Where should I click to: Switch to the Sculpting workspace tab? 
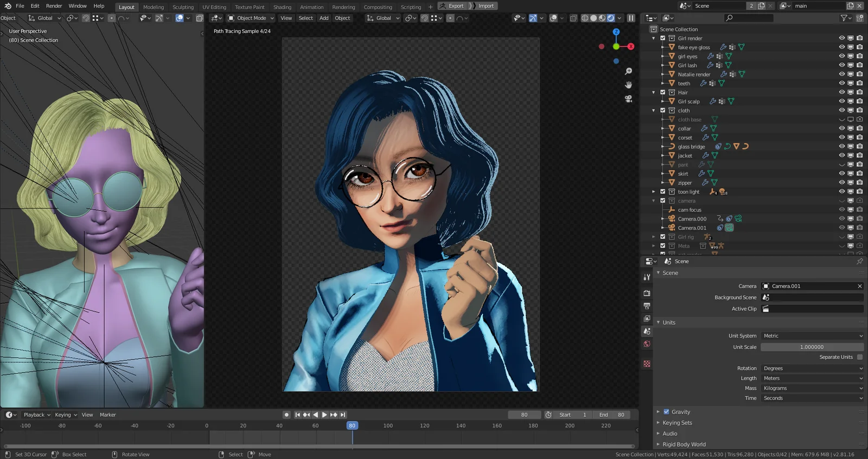tap(183, 7)
